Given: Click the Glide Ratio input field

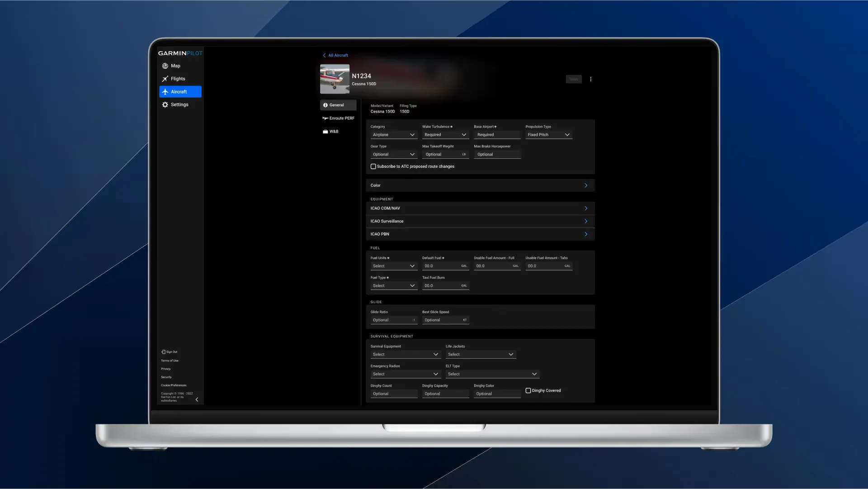Looking at the screenshot, I should pyautogui.click(x=394, y=320).
